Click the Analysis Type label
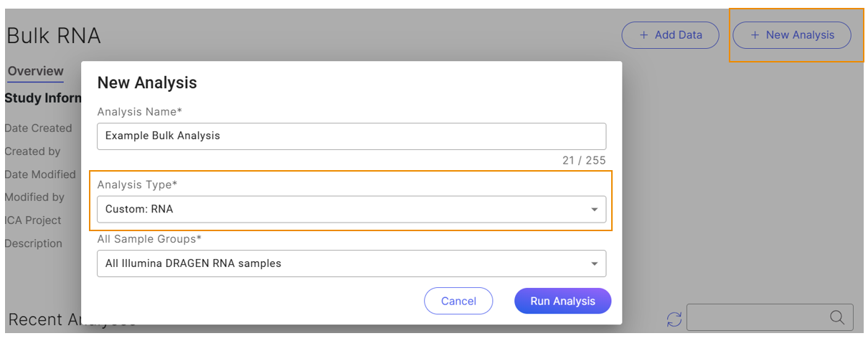Screen dimensions: 868x341 [x=137, y=184]
